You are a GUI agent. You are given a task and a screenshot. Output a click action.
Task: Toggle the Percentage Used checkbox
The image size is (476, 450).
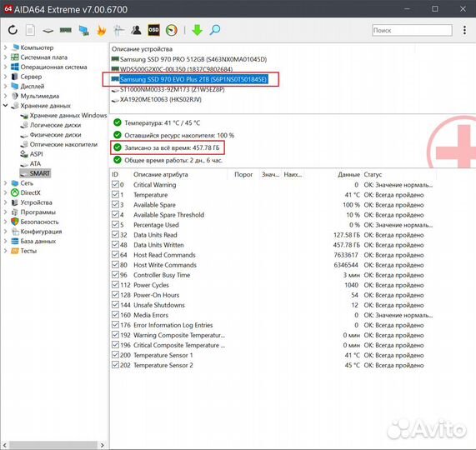pos(115,224)
